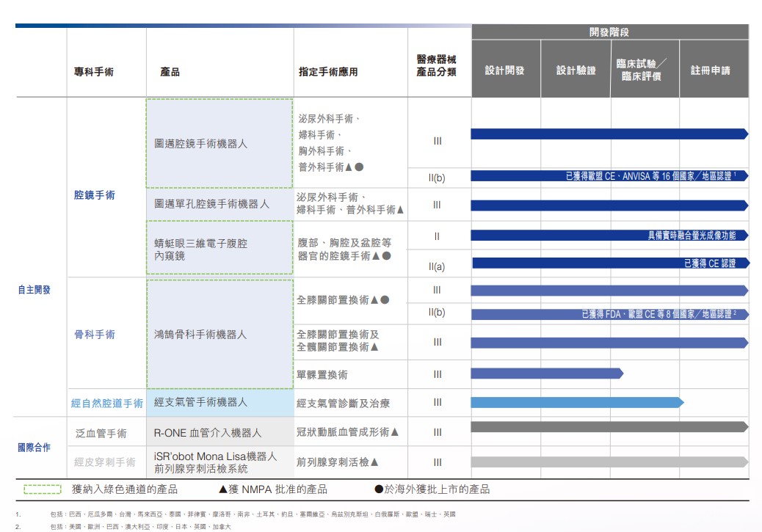Viewport: 762px width, 532px height.
Task: Click the product 'iSR'obot Mona Lisa機器人'
Action: [215, 456]
